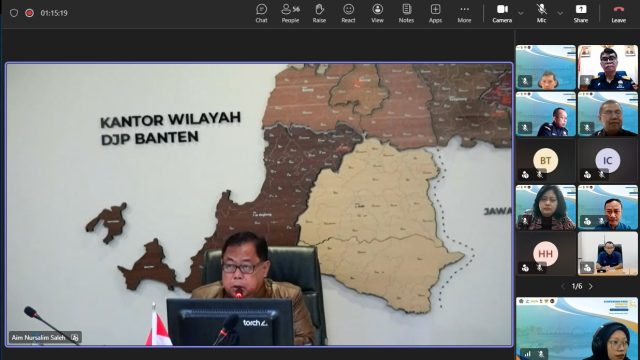This screenshot has width=640, height=360.
Task: Click the recording indicator icon
Action: pos(29,13)
